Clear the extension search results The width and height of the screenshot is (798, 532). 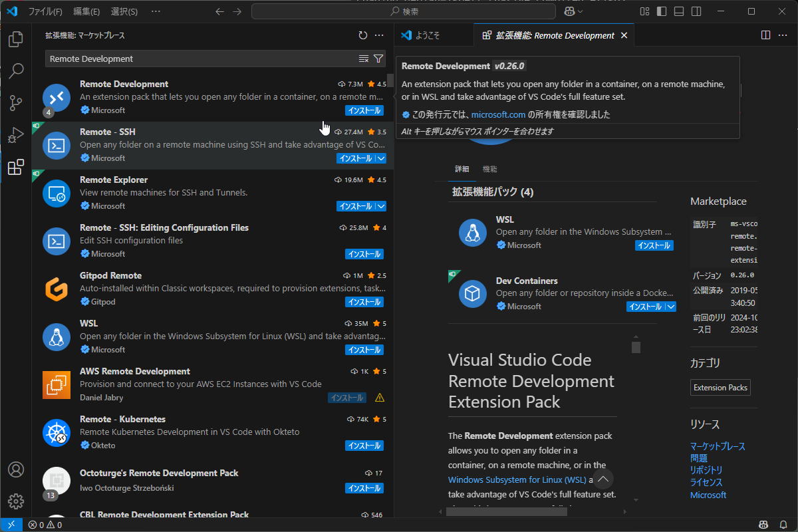[364, 59]
